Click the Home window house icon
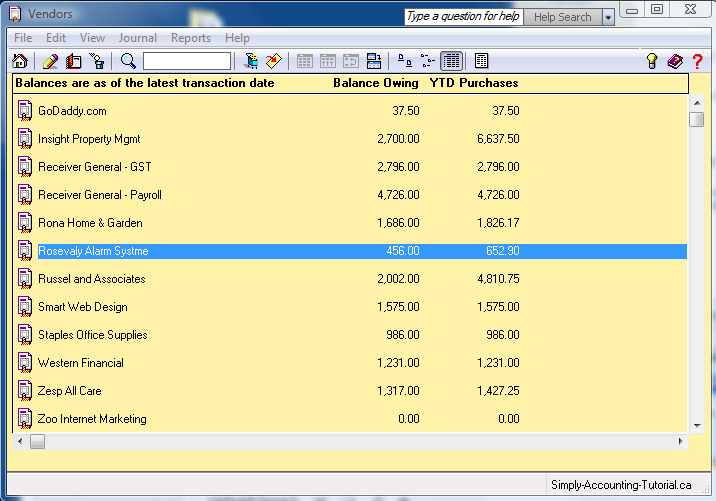The height and width of the screenshot is (501, 716). (x=20, y=61)
